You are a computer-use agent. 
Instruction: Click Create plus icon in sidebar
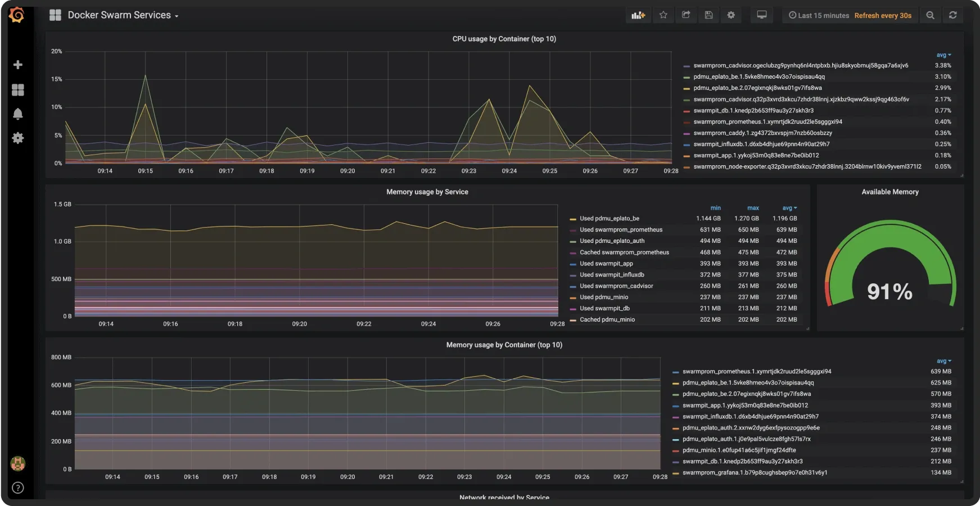point(18,65)
